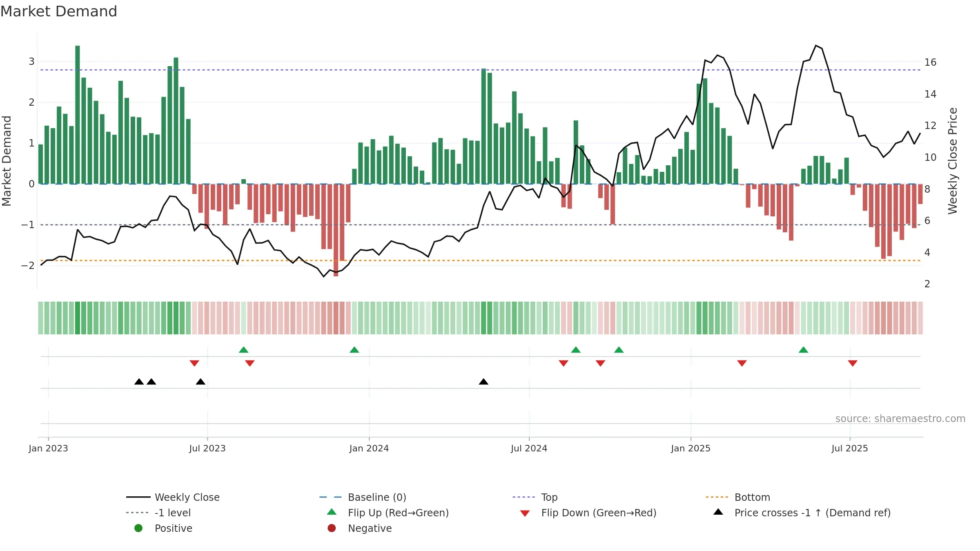Click the price line peak in mid 2025
The width and height of the screenshot is (980, 551).
816,45
